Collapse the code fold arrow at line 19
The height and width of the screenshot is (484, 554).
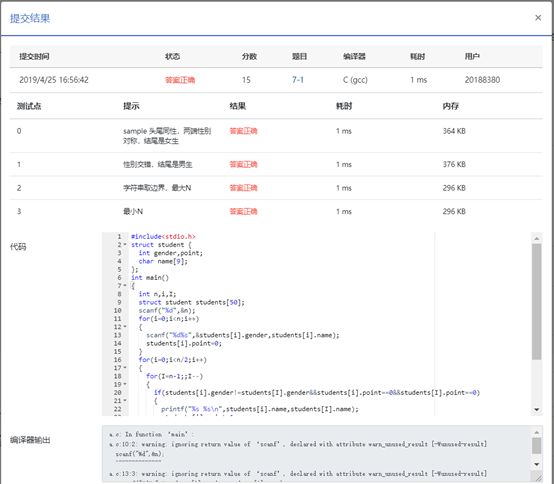point(125,384)
